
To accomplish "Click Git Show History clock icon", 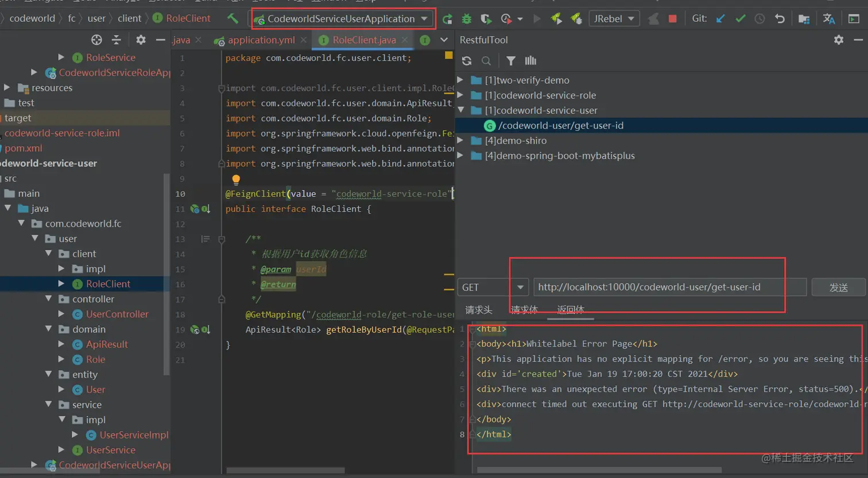I will pos(759,19).
